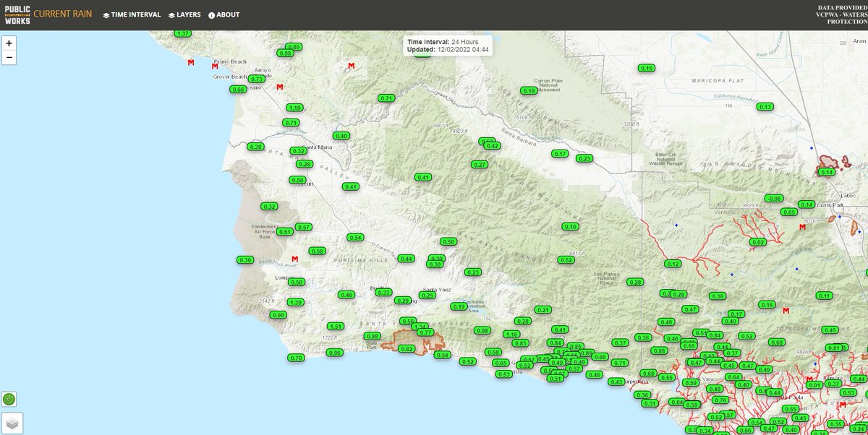The width and height of the screenshot is (868, 435).
Task: Zoom in with the plus button
Action: 8,44
